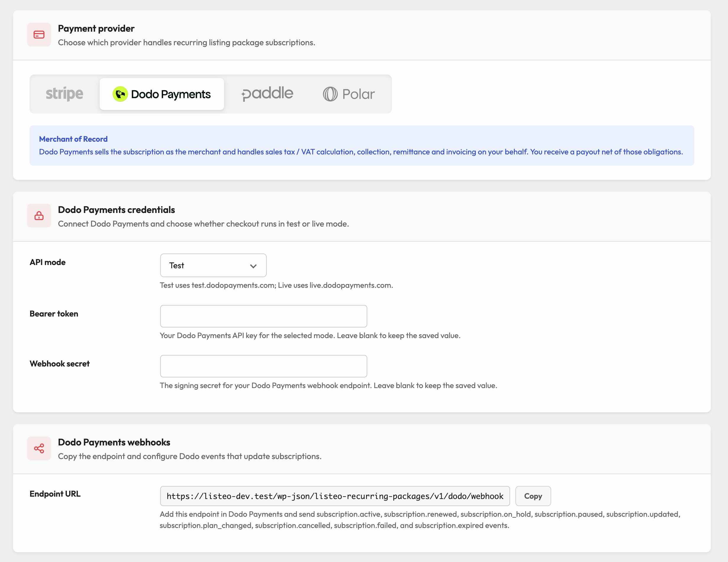Switch to the Polar provider

point(349,94)
